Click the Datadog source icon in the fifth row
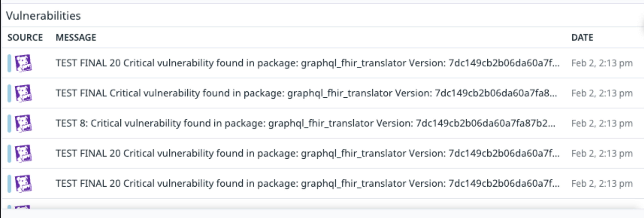Screen dimensions: 644x218 click(x=23, y=183)
